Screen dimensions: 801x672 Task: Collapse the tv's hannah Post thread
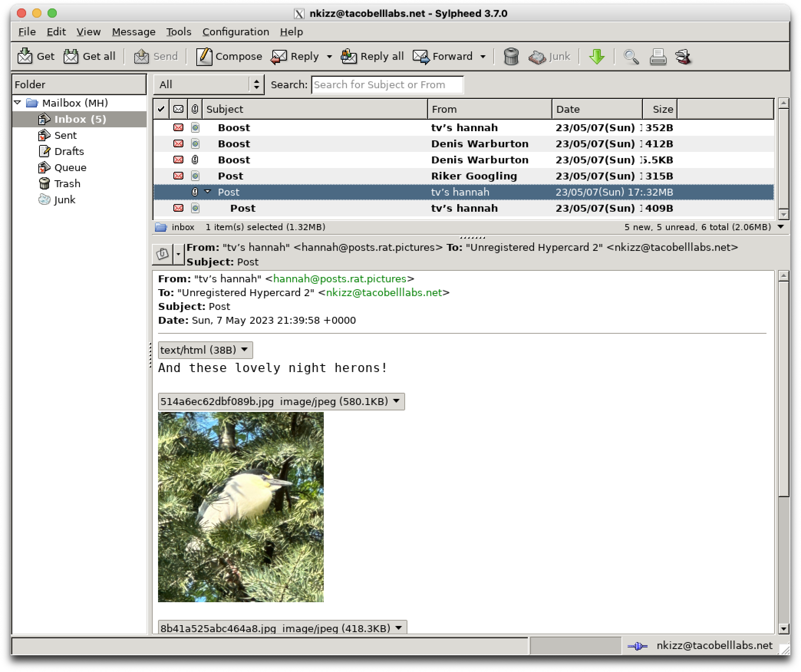208,191
